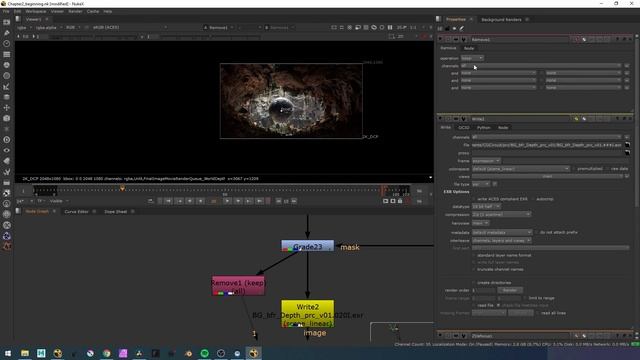Click the go to last frame button

coord(260,201)
